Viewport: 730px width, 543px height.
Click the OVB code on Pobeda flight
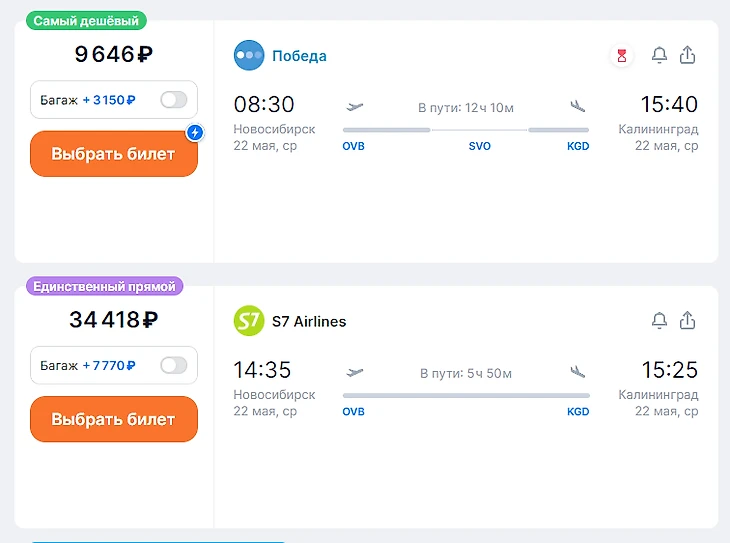click(x=353, y=146)
